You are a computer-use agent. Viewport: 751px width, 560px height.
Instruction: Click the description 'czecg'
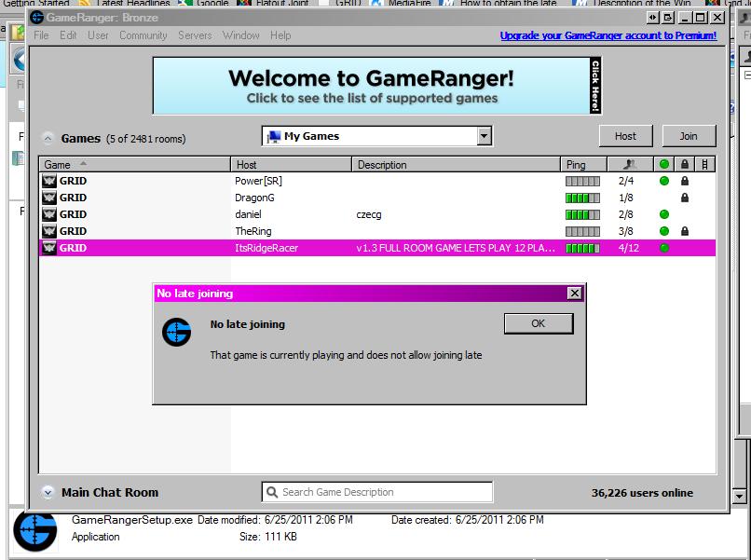[369, 214]
